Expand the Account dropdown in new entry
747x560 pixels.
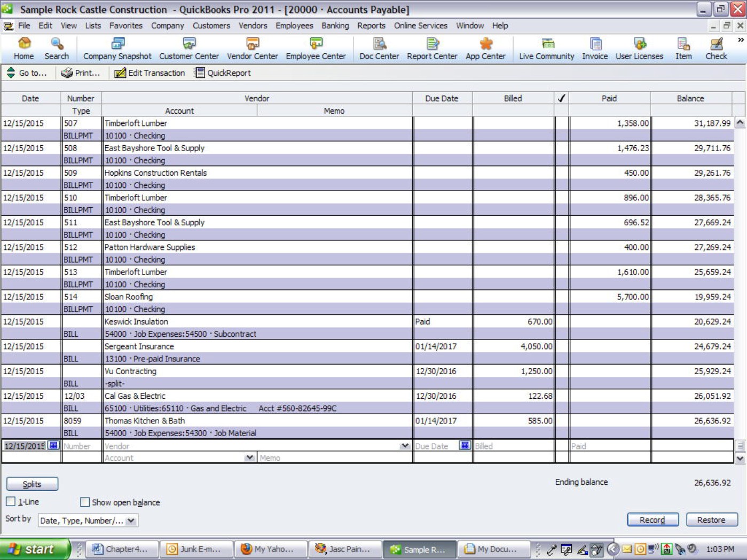[249, 458]
